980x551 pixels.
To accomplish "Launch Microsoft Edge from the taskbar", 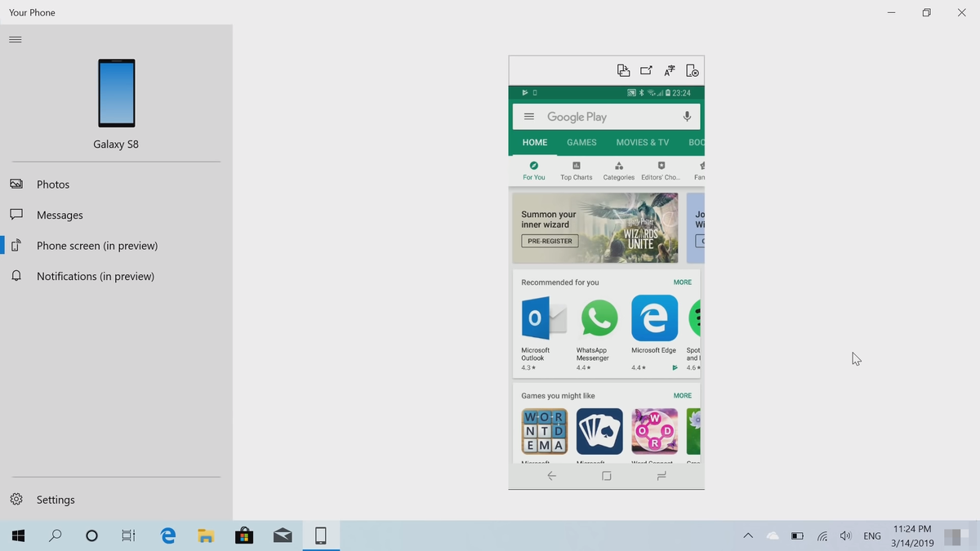I will (x=168, y=535).
